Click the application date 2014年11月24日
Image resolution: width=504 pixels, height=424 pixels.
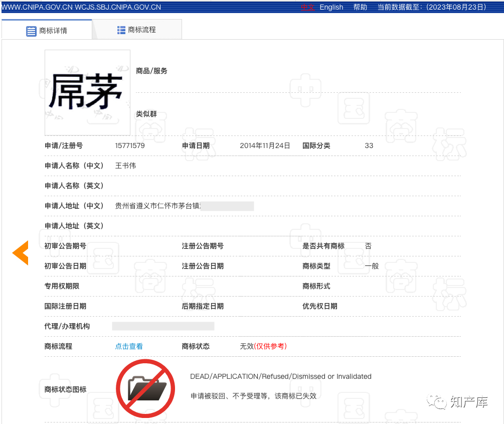tap(265, 146)
